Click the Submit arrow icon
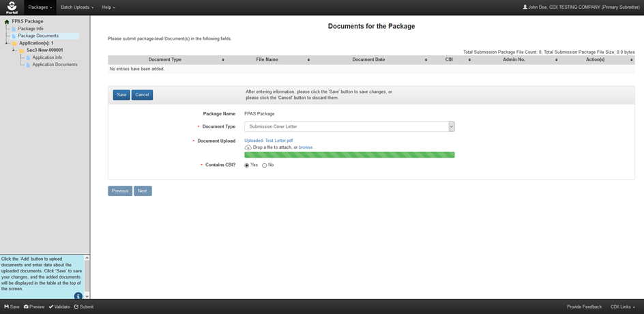Screen dimensions: 644x314 click(76, 307)
